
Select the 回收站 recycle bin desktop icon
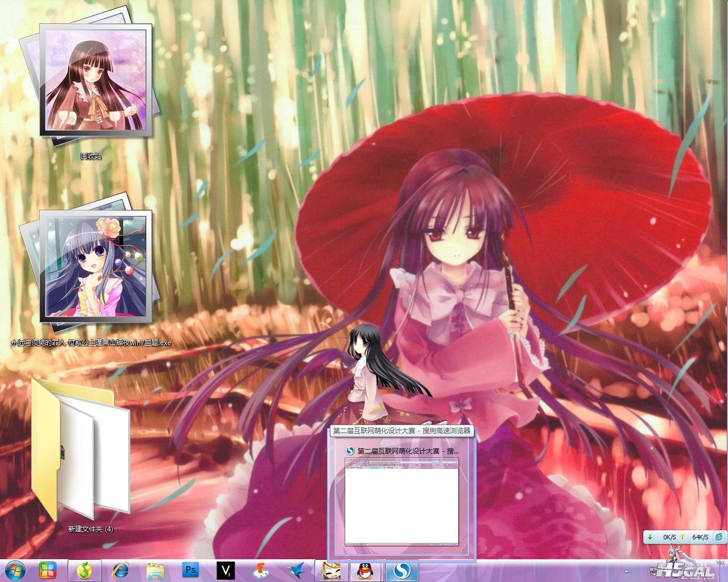pos(90,91)
